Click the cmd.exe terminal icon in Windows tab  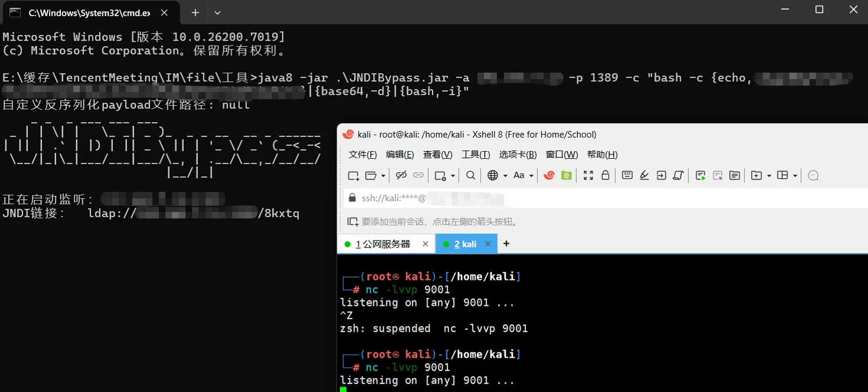click(15, 12)
